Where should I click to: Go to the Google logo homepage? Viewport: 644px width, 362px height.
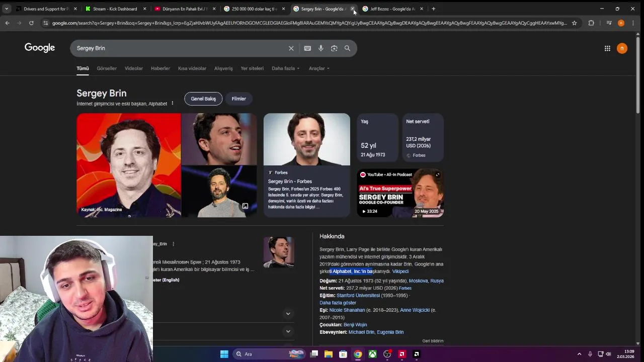(x=40, y=48)
